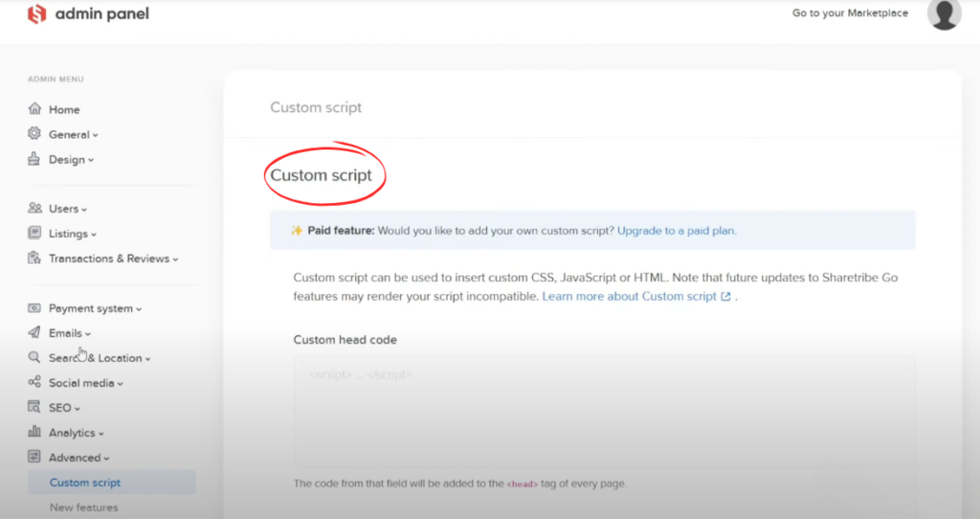980x519 pixels.
Task: Click the Upgrade to a paid plan link
Action: pyautogui.click(x=677, y=231)
